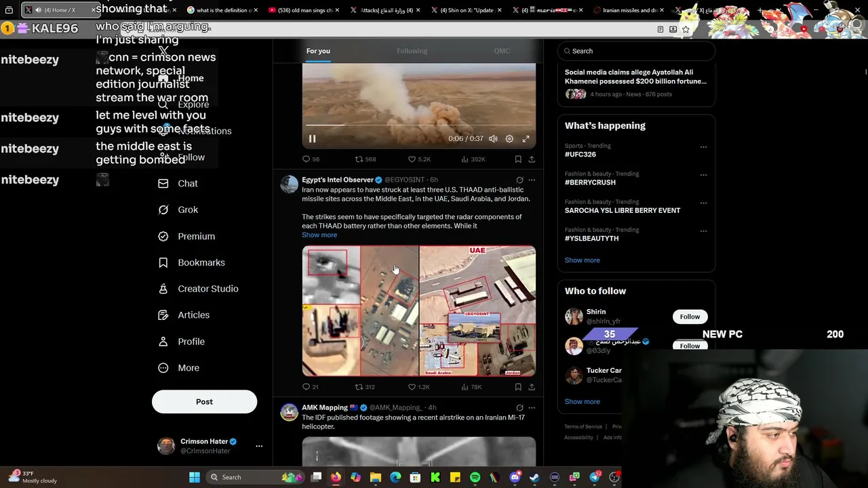The image size is (868, 488).
Task: Open Firefox from the taskbar
Action: [336, 477]
